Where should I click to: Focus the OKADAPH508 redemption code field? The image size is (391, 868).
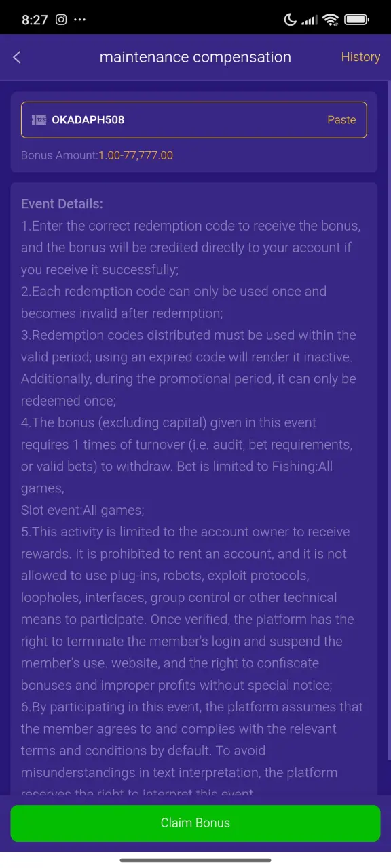click(194, 120)
